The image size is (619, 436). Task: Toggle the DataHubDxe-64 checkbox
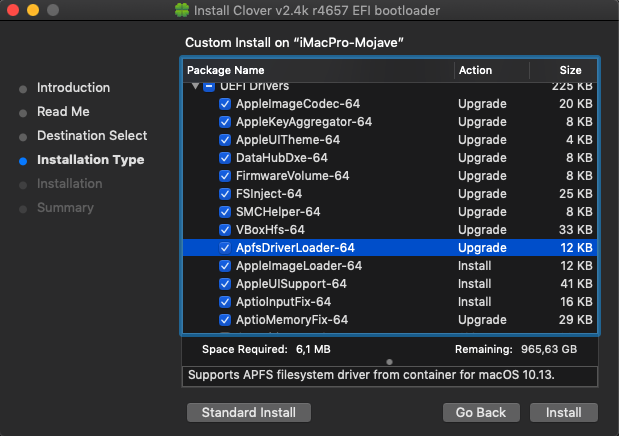point(225,158)
